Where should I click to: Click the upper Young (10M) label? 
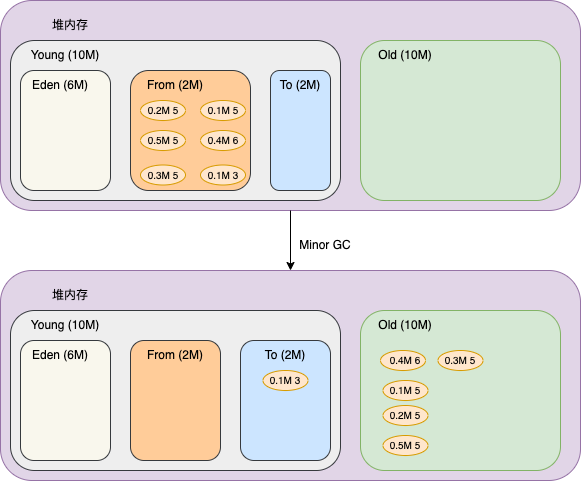65,55
